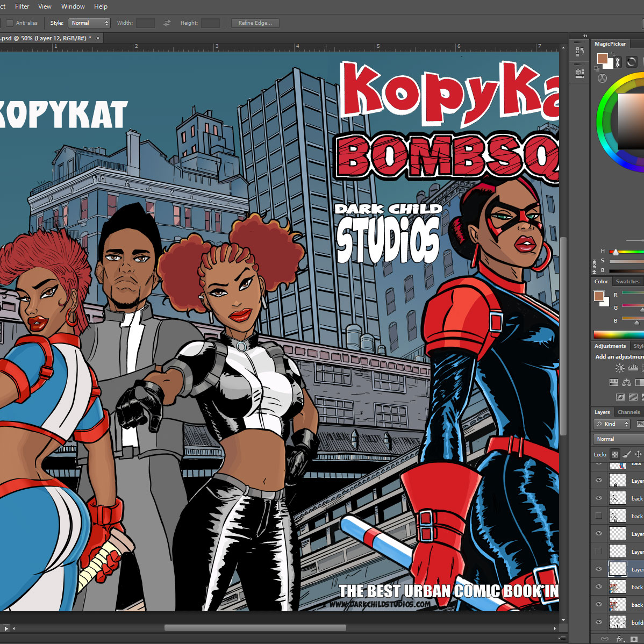Click the horizontal scrollbar thumb
The image size is (644, 644).
[x=255, y=628]
